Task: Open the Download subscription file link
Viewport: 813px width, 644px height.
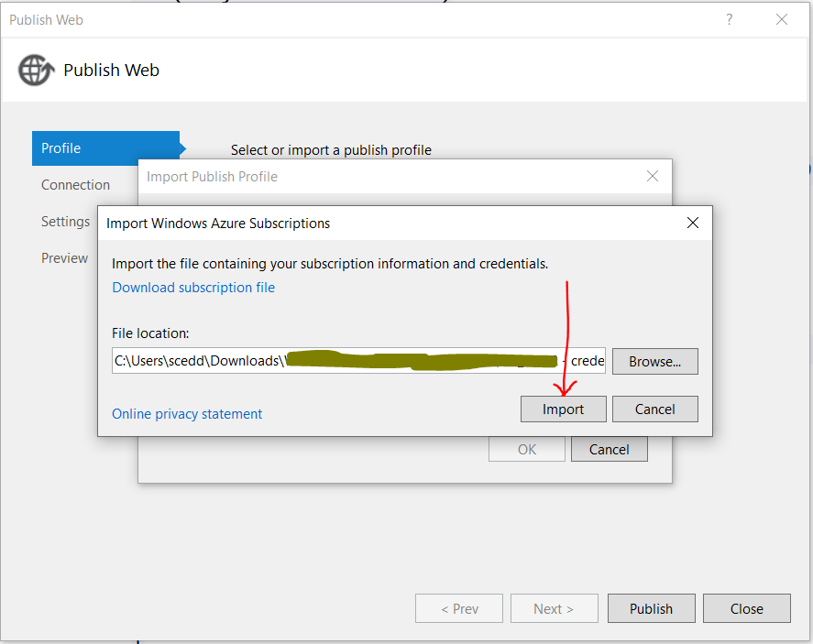Action: (x=193, y=288)
